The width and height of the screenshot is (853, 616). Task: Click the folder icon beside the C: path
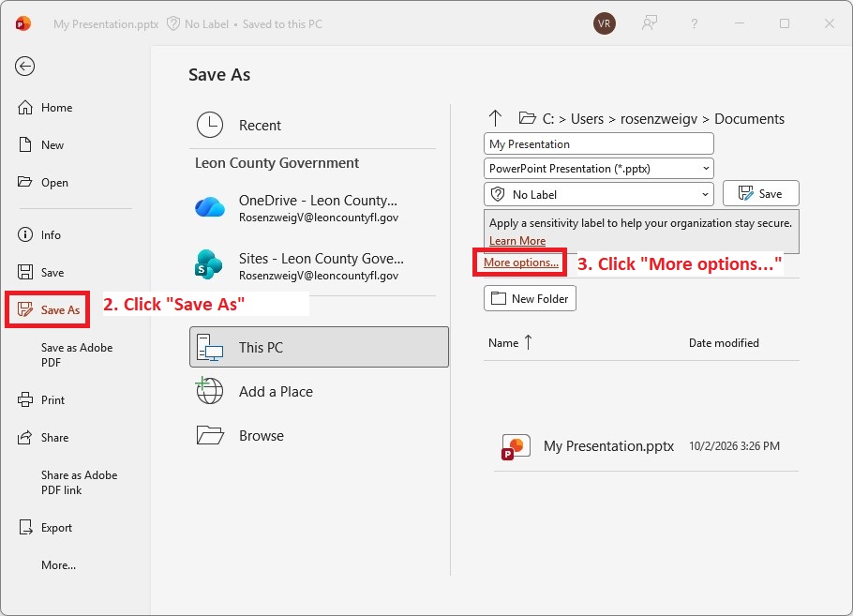click(527, 118)
